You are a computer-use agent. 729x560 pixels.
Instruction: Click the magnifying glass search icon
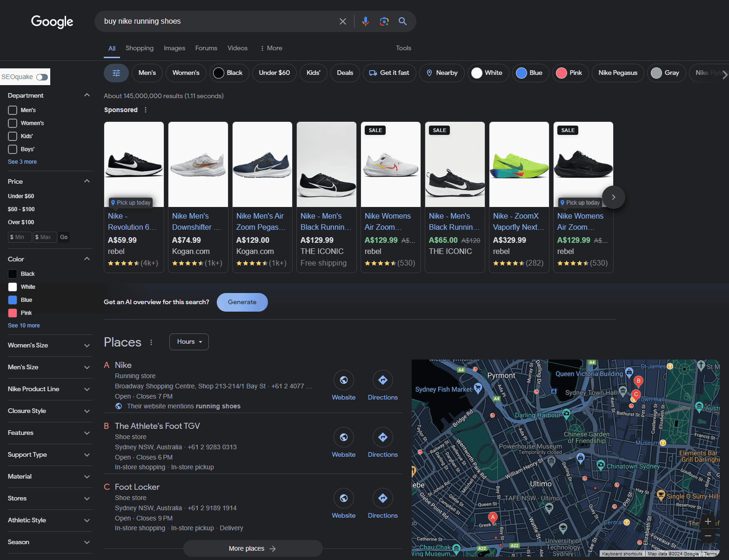coord(403,21)
